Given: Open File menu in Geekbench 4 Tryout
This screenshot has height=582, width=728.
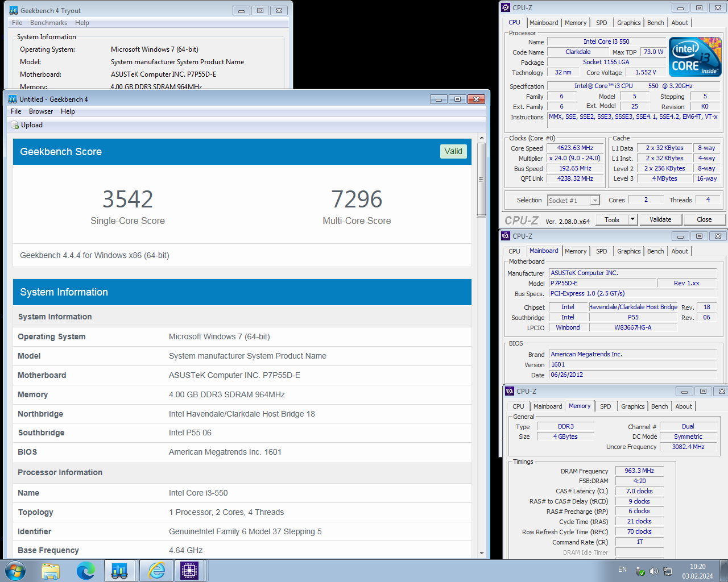Looking at the screenshot, I should coord(17,23).
